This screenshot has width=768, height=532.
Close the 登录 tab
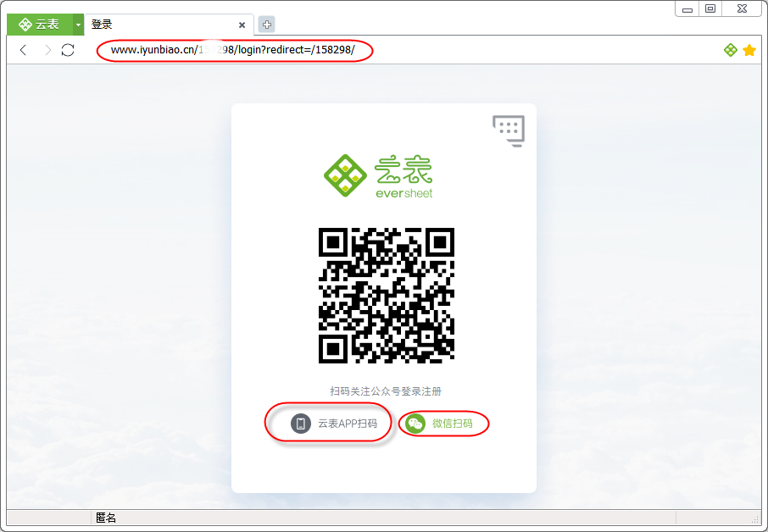pos(242,25)
